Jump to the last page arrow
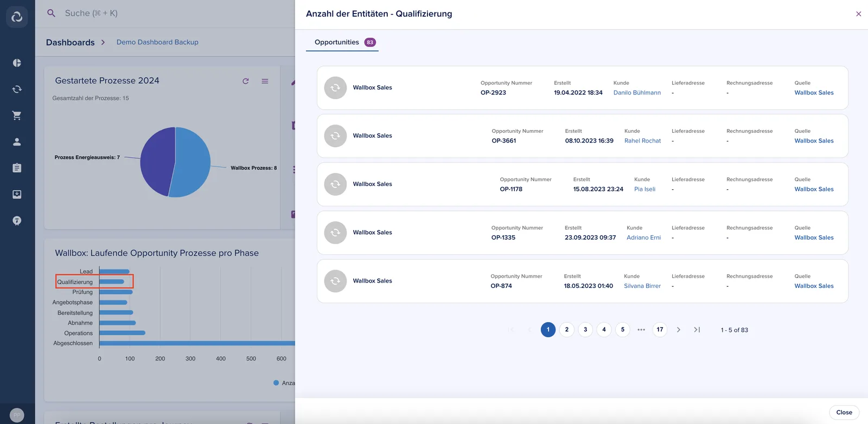Viewport: 868px width, 424px height. pyautogui.click(x=697, y=330)
